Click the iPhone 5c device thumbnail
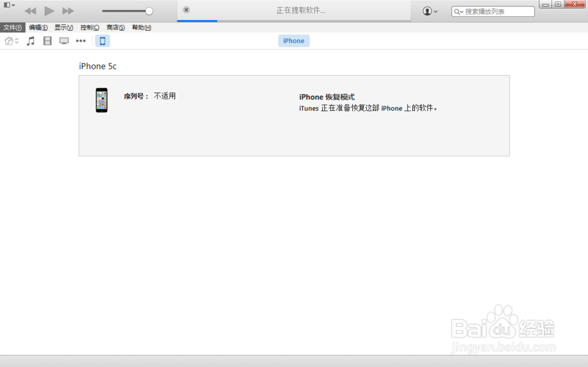 (x=101, y=100)
